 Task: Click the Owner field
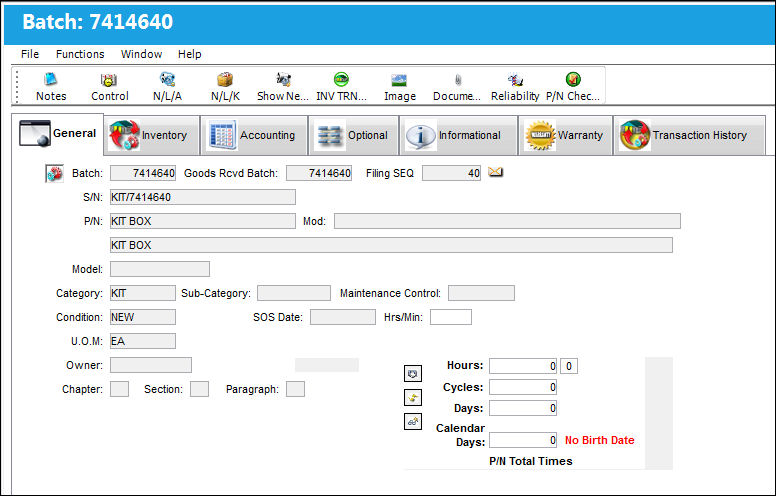point(151,365)
